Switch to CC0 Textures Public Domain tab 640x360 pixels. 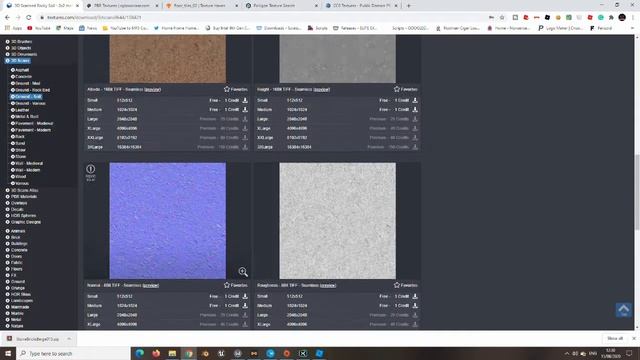[x=361, y=6]
